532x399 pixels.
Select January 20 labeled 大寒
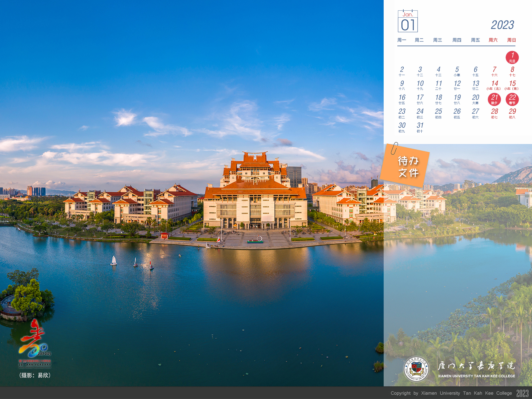(x=475, y=99)
